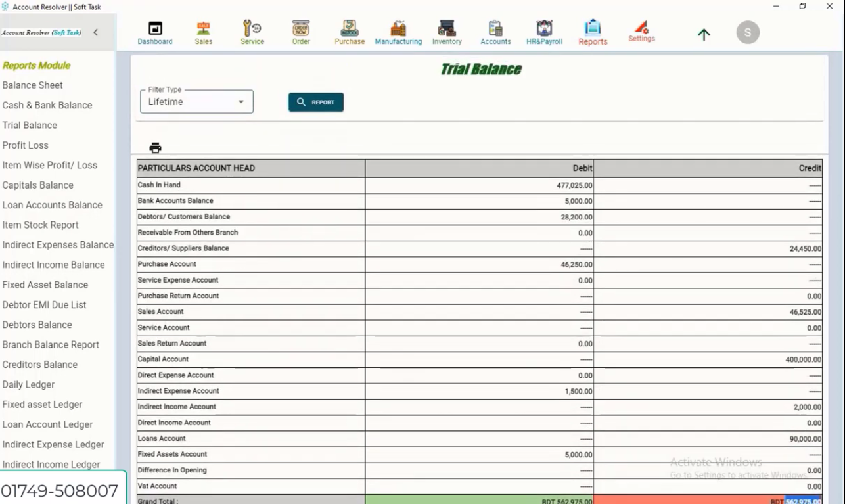Open the Settings icon

tap(641, 31)
